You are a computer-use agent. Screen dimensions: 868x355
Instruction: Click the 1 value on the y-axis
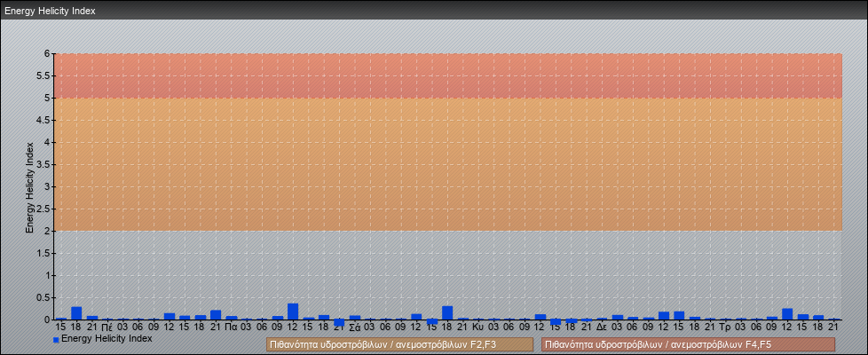tap(48, 275)
